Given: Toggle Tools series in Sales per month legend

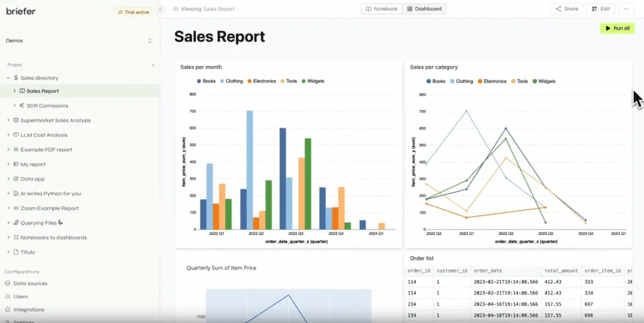Looking at the screenshot, I should (x=289, y=81).
